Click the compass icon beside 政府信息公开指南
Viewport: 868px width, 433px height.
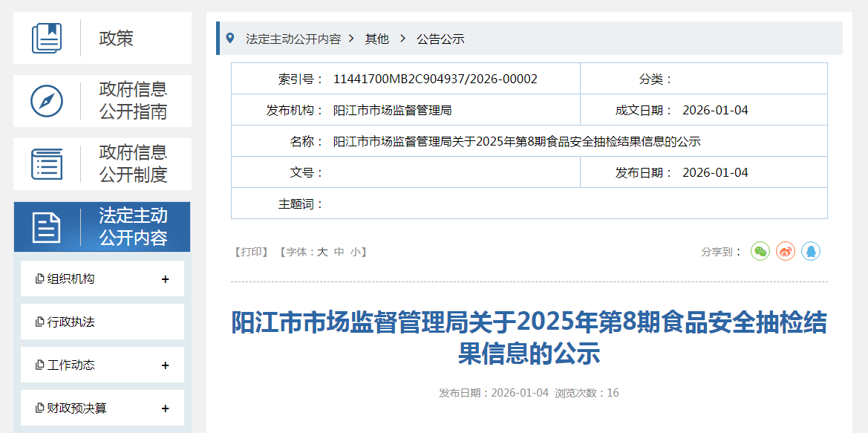[x=48, y=101]
